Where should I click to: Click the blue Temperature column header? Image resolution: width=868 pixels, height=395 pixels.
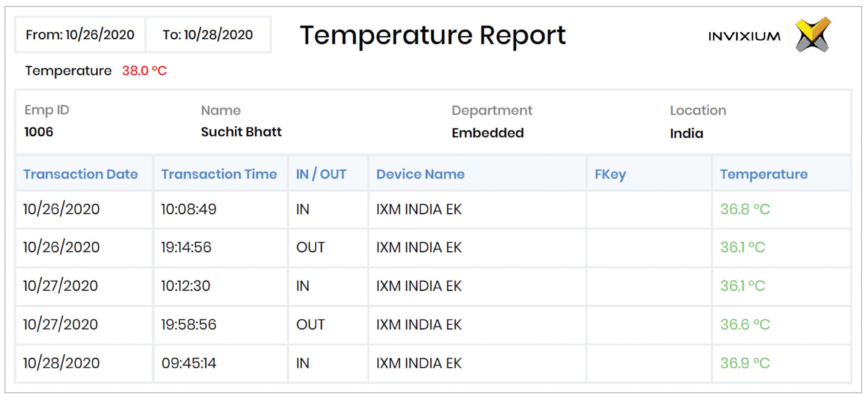point(764,174)
